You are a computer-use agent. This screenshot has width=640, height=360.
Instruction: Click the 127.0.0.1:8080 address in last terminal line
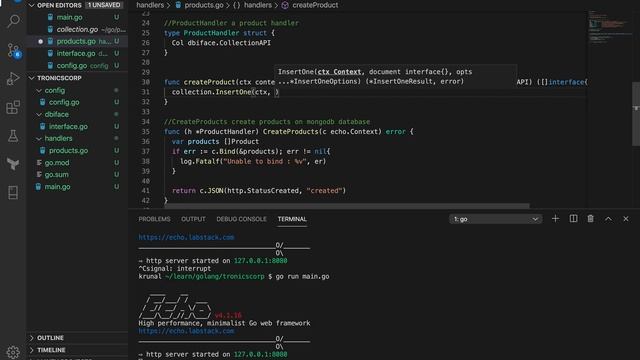(260, 354)
